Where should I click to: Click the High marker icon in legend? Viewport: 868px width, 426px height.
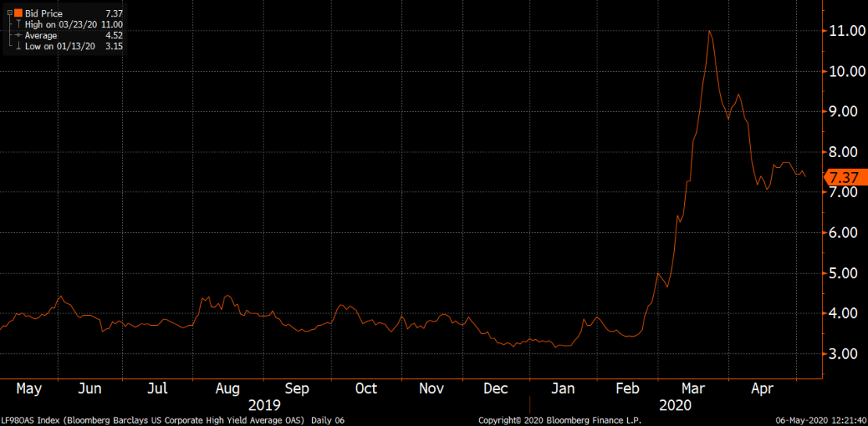(x=17, y=25)
